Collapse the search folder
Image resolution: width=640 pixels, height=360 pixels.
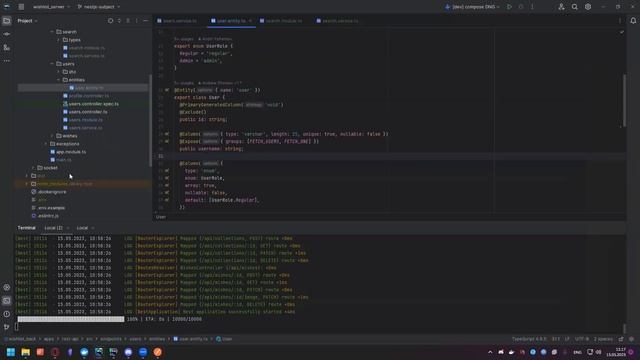(x=52, y=32)
